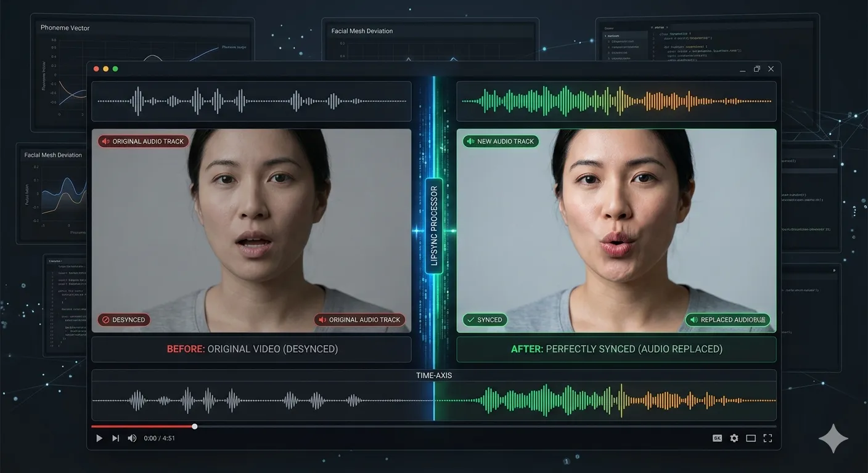Restore the player window using the overlapping-squares icon

[x=757, y=69]
